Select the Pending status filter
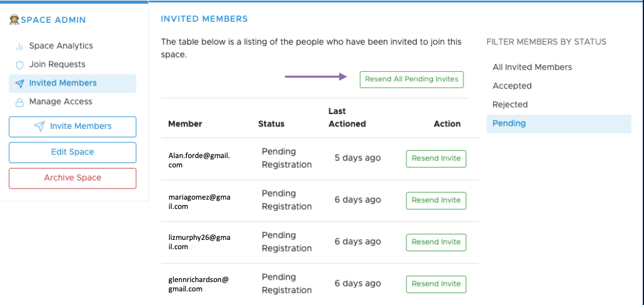The image size is (644, 305). point(558,123)
